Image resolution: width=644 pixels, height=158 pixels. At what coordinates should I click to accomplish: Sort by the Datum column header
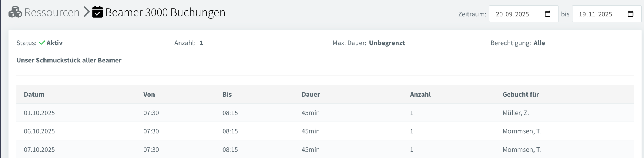34,95
